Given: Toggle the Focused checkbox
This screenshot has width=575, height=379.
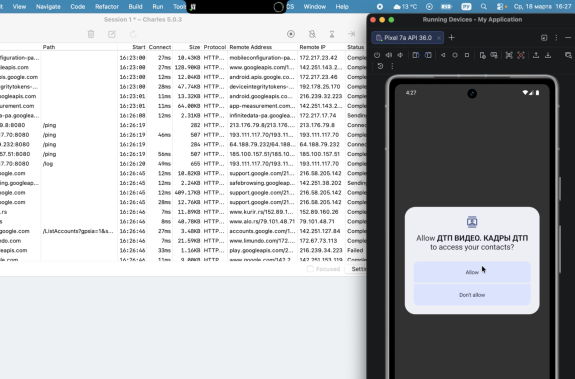Looking at the screenshot, I should 310,269.
